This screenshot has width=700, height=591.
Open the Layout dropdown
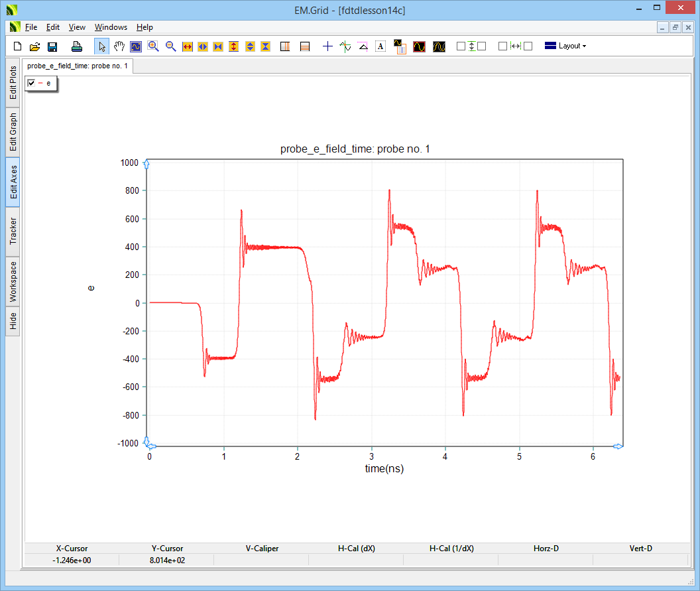coord(565,46)
